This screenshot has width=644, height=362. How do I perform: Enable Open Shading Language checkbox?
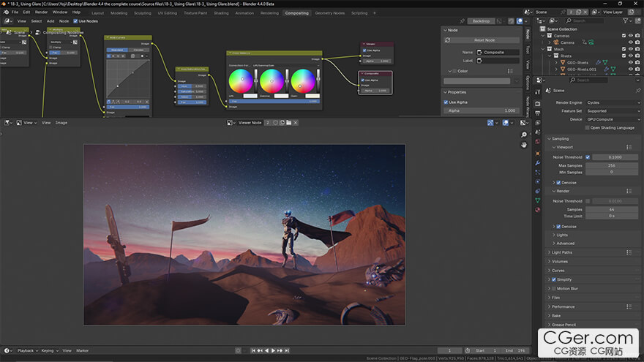point(588,128)
